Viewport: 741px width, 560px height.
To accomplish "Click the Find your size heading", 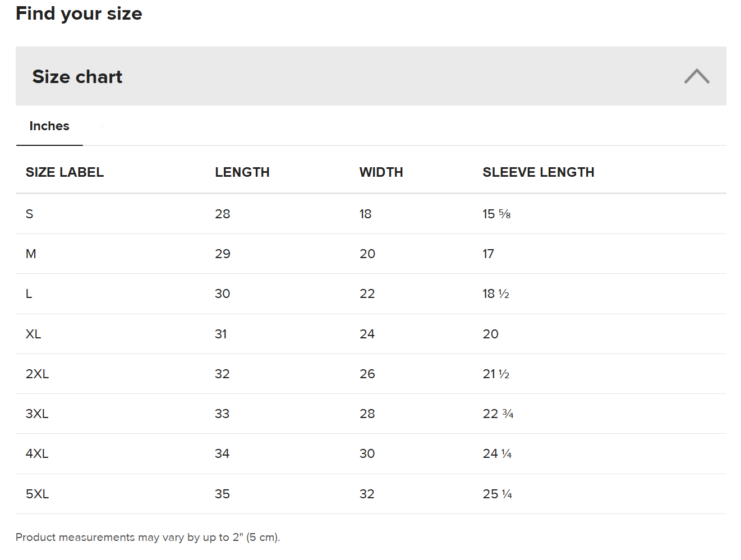I will [79, 13].
